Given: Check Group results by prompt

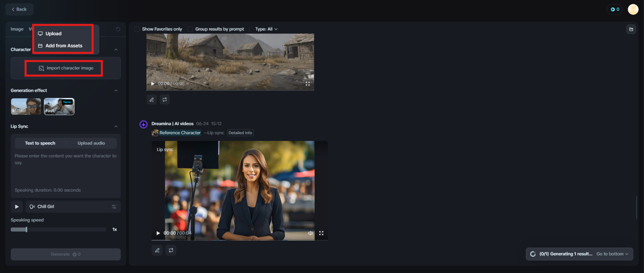Looking at the screenshot, I should [x=190, y=29].
